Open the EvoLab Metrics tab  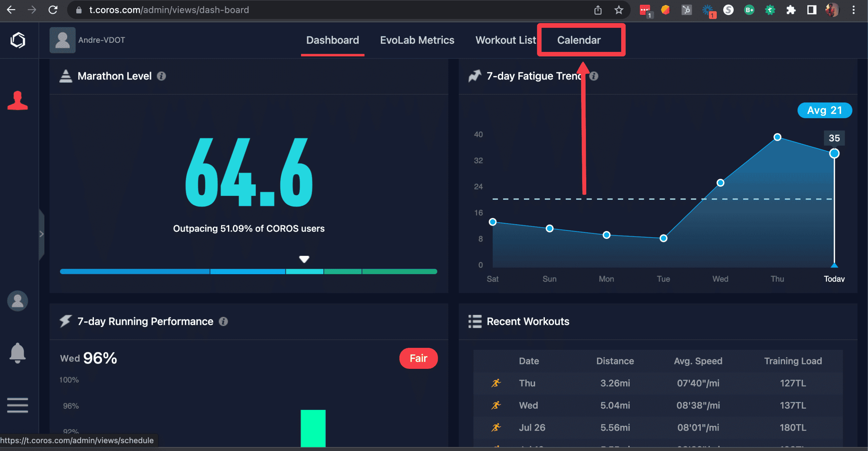pyautogui.click(x=417, y=40)
